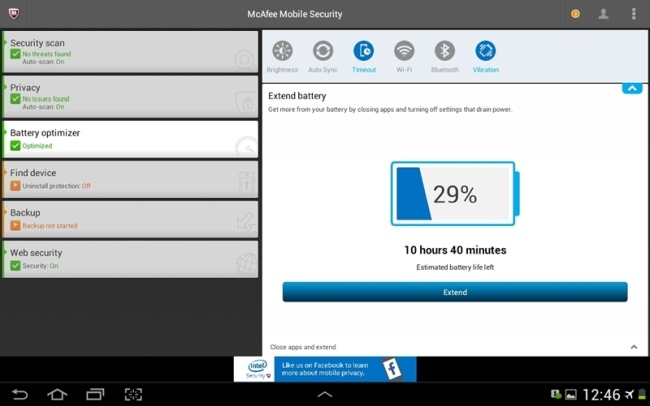Tap the green check beside No threats found
Screen dimensions: 650x406
click(15, 54)
